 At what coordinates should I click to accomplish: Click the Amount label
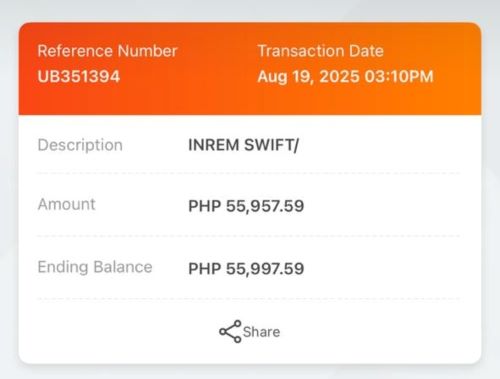pos(66,204)
